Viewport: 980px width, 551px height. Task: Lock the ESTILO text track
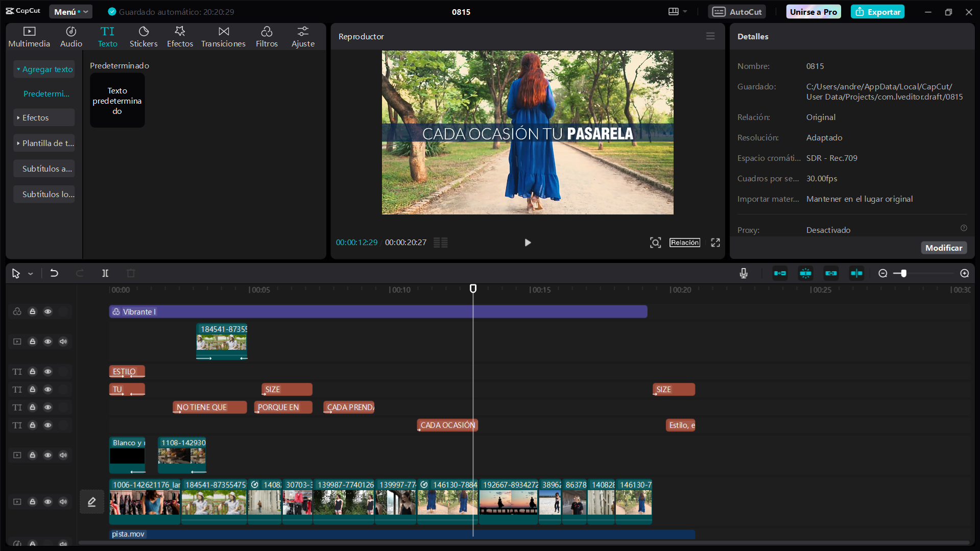[33, 372]
